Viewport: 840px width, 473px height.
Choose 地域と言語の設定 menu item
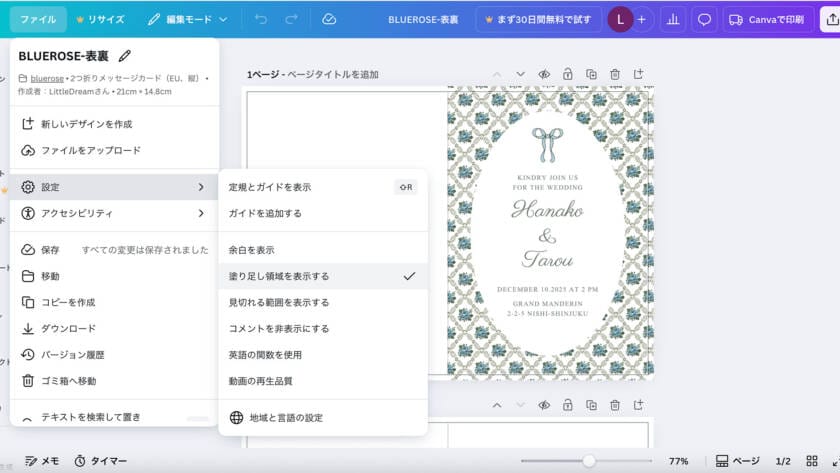tap(286, 417)
